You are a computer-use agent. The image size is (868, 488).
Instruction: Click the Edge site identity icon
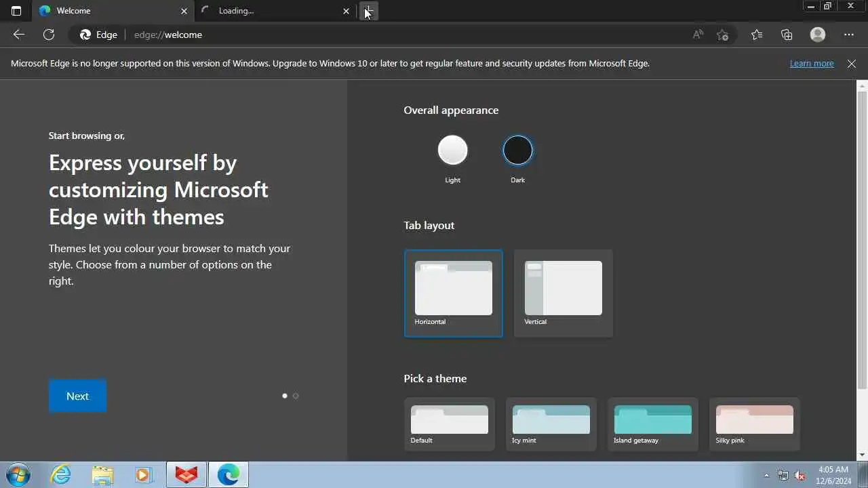(99, 35)
